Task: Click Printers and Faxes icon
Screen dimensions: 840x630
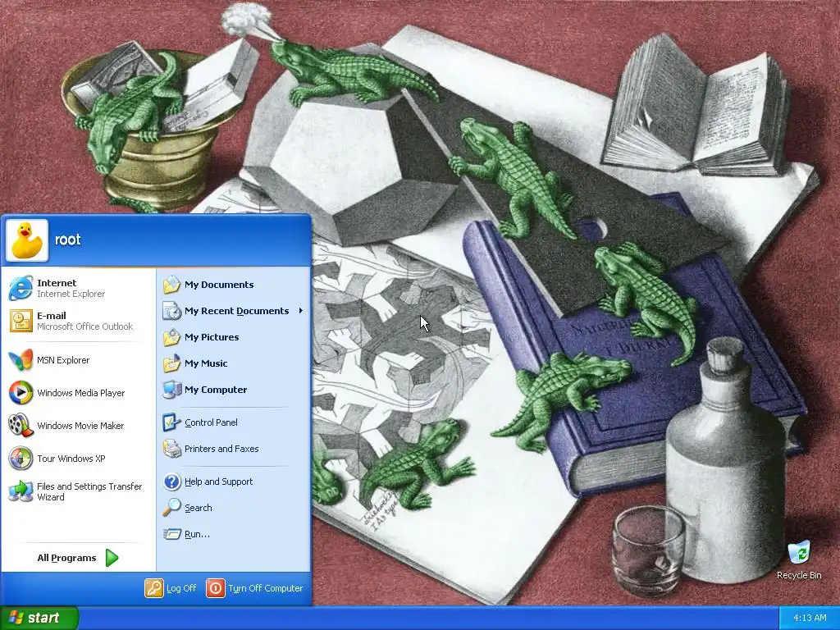Action: (x=172, y=449)
